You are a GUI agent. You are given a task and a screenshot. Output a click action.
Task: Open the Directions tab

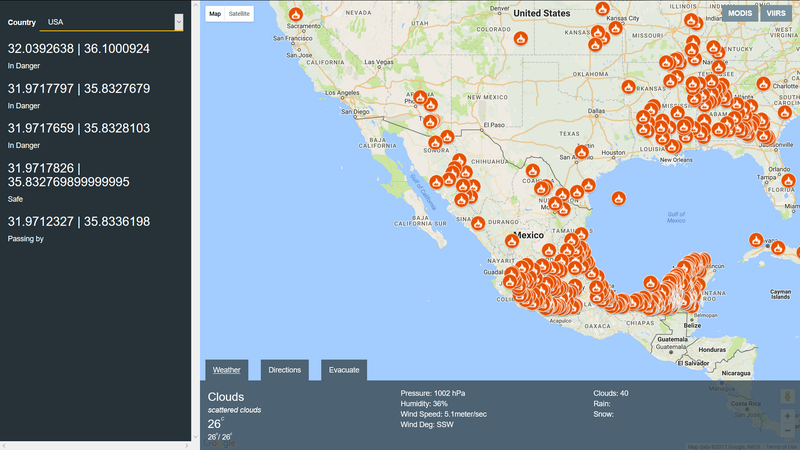pyautogui.click(x=285, y=370)
